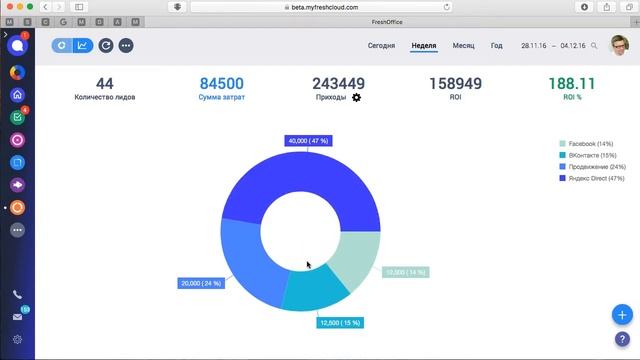Open the blue square documents sidebar icon

17,162
